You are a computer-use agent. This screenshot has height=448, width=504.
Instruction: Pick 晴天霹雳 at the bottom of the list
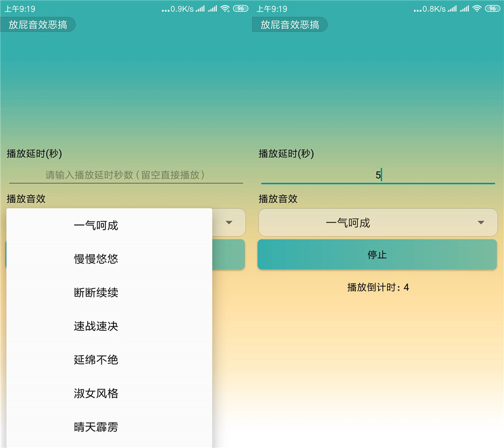point(96,427)
